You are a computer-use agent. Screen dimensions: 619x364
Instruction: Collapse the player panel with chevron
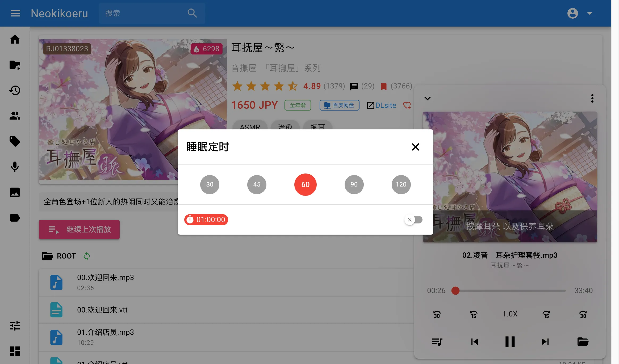[427, 98]
